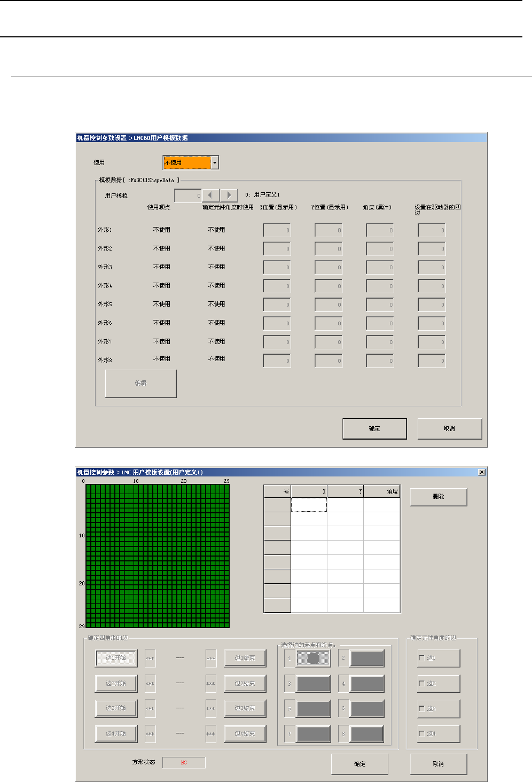This screenshot has width=532, height=782.
Task: Select gray endpoint button 7
Action: coord(313,734)
